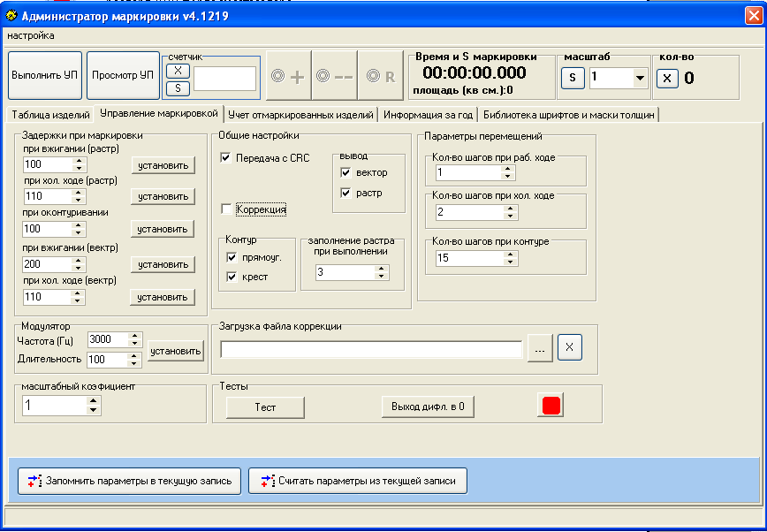The height and width of the screenshot is (532, 767).
Task: Browse correction file with the ... button
Action: click(x=540, y=348)
